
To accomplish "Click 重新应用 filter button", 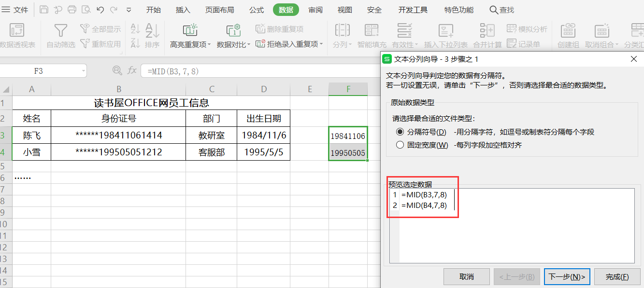I will click(100, 44).
